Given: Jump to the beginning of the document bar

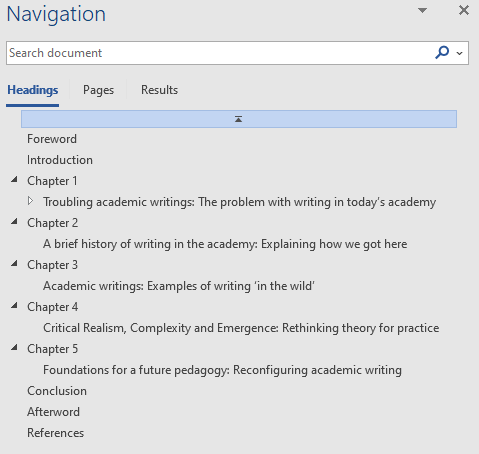Looking at the screenshot, I should (x=239, y=119).
